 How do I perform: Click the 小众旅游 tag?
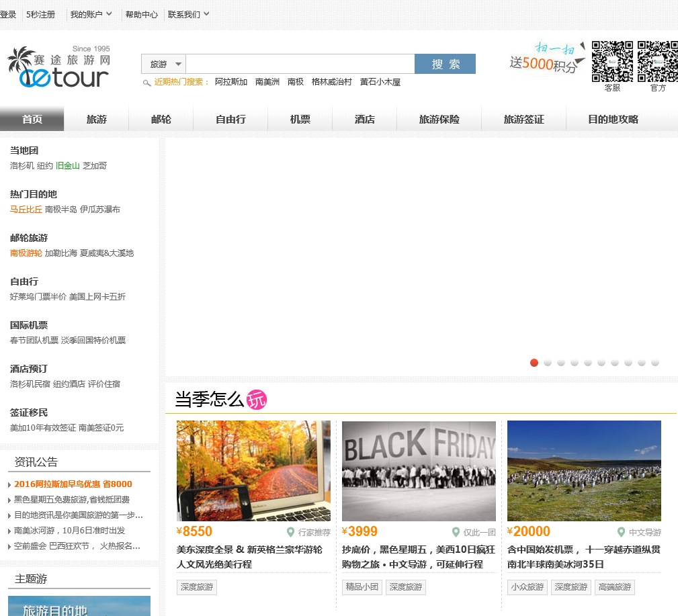coord(527,587)
